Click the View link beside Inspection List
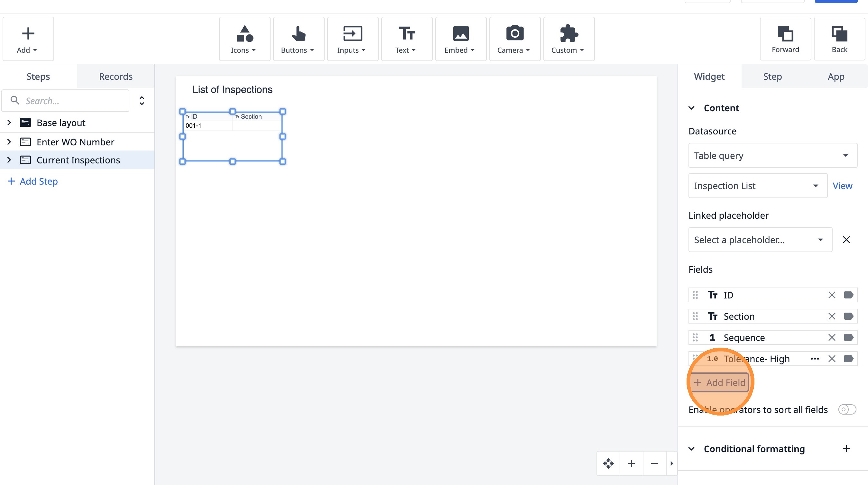The width and height of the screenshot is (868, 485). coord(842,186)
